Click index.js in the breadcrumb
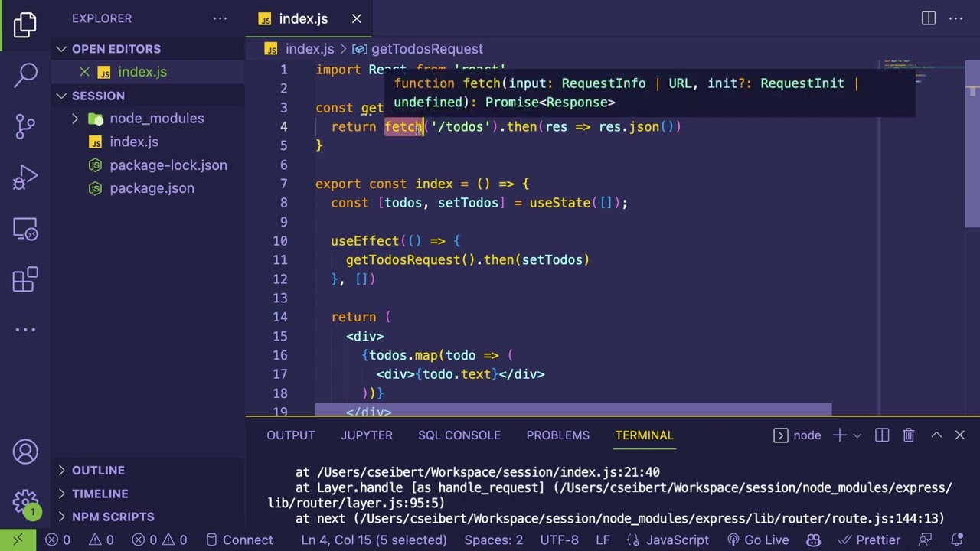This screenshot has width=980, height=551. pos(310,49)
